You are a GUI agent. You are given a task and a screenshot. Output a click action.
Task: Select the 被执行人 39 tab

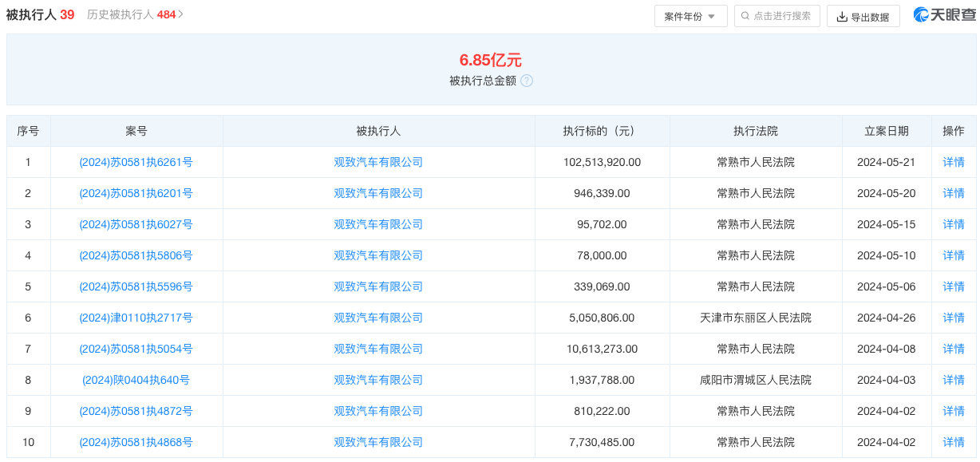pos(40,14)
